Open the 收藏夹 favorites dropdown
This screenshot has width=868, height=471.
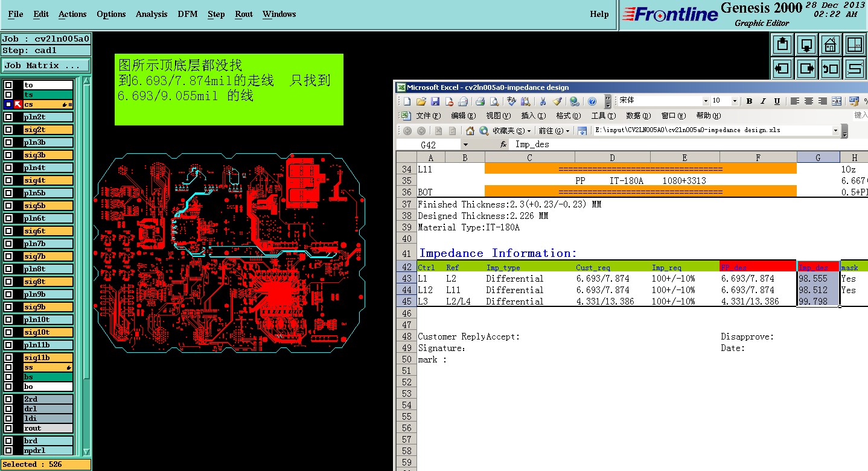coord(511,130)
